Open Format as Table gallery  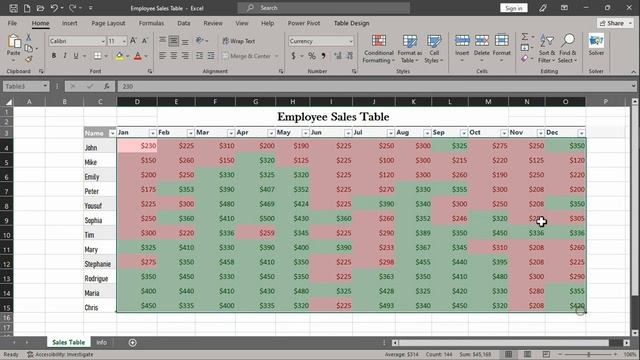pyautogui.click(x=409, y=49)
